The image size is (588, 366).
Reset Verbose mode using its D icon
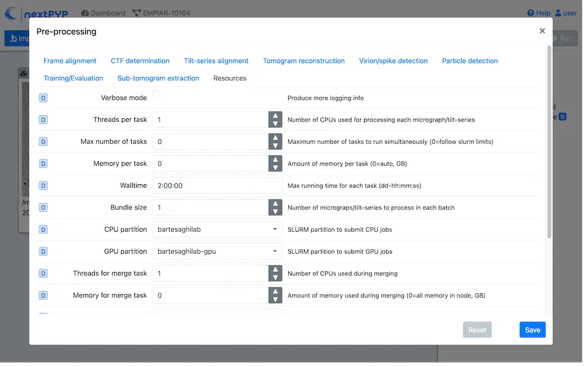43,98
